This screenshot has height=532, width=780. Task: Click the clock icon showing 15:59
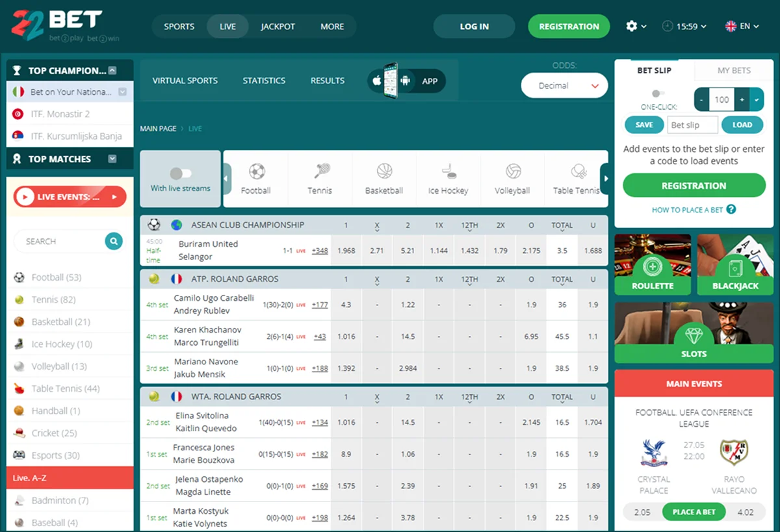point(668,26)
